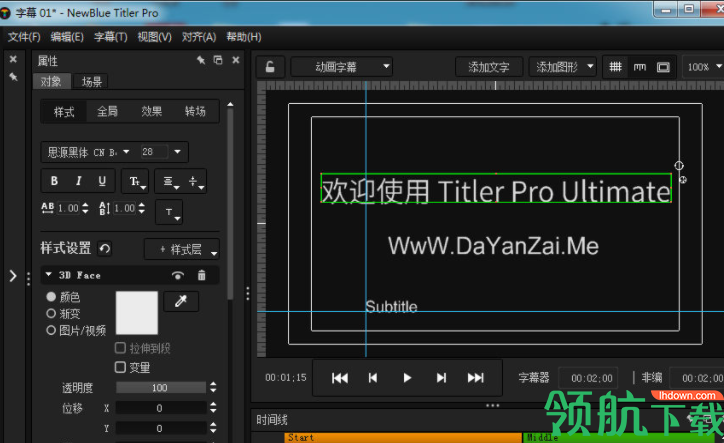Check the 拉伸到段 checkbox
This screenshot has width=724, height=443.
pos(120,347)
